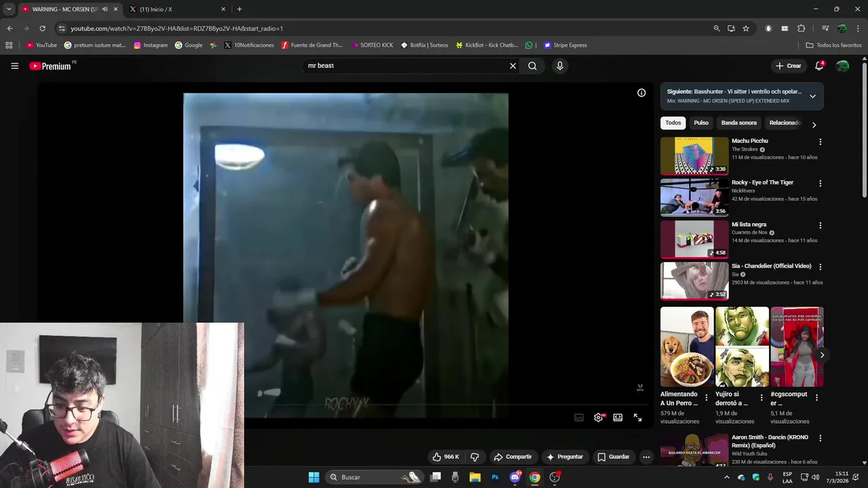868x488 pixels.
Task: Open the Rocky - Eye of The Tiger title
Action: (x=762, y=182)
